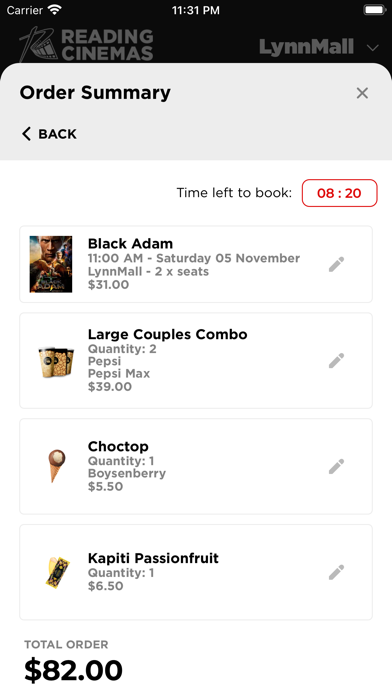The image size is (392, 696).
Task: Tap the $82.00 total order amount
Action: (73, 670)
